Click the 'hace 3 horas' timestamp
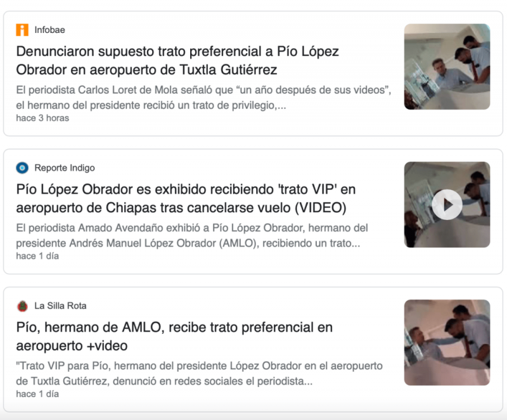Image resolution: width=507 pixels, height=420 pixels. [x=42, y=118]
